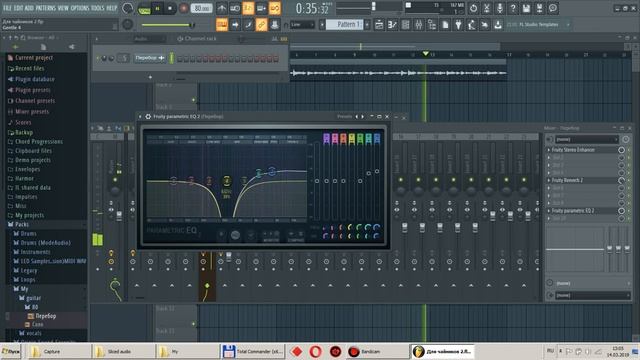This screenshot has width=640, height=360.
Task: Open the Mixer view
Action: pyautogui.click(x=419, y=25)
